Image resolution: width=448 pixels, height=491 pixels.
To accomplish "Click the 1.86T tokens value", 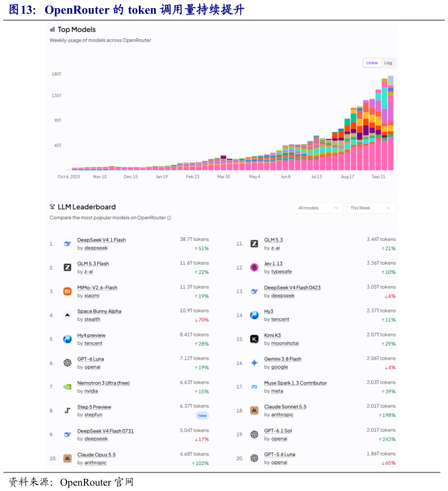I will pos(381,454).
